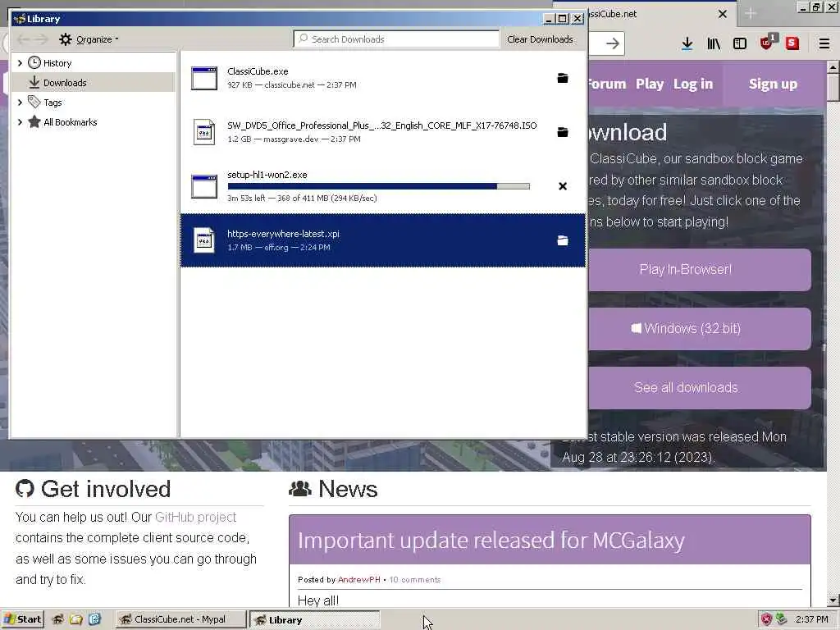Viewport: 840px width, 630px height.
Task: Expand the All Bookmarks tree node
Action: pos(20,121)
